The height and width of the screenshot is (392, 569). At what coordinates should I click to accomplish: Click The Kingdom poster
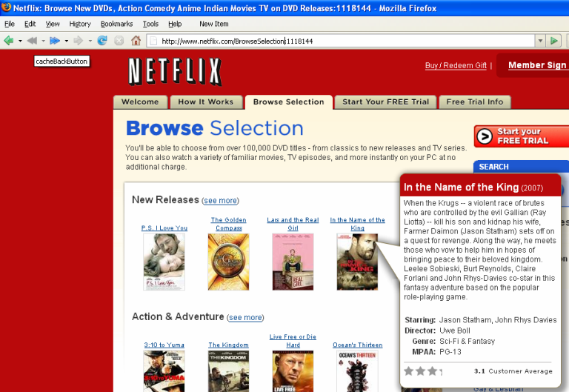[229, 371]
